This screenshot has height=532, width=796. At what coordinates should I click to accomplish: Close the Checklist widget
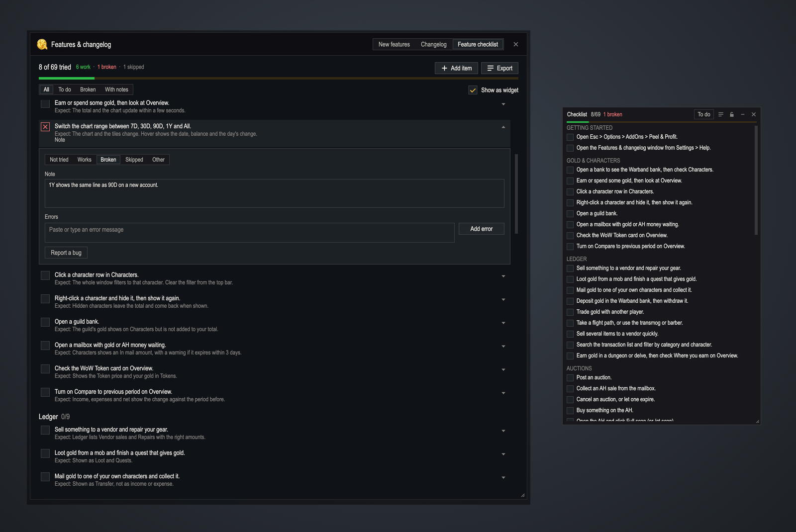coord(753,114)
